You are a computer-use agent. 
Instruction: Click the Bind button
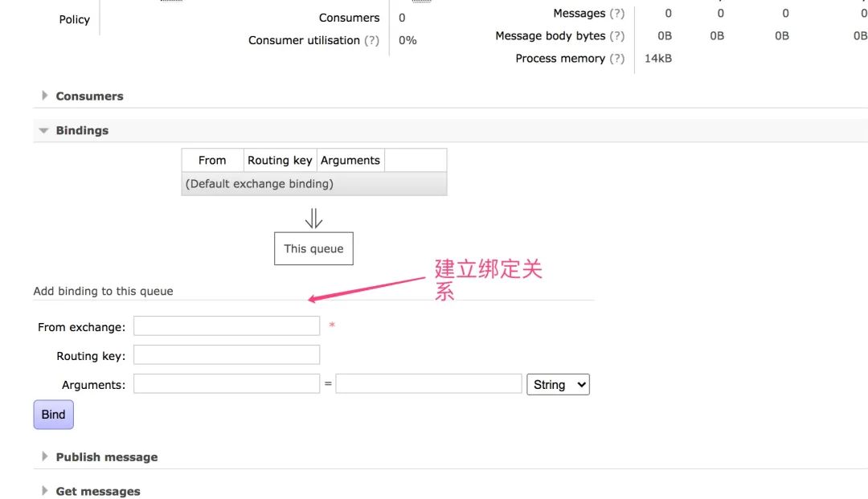pos(53,415)
